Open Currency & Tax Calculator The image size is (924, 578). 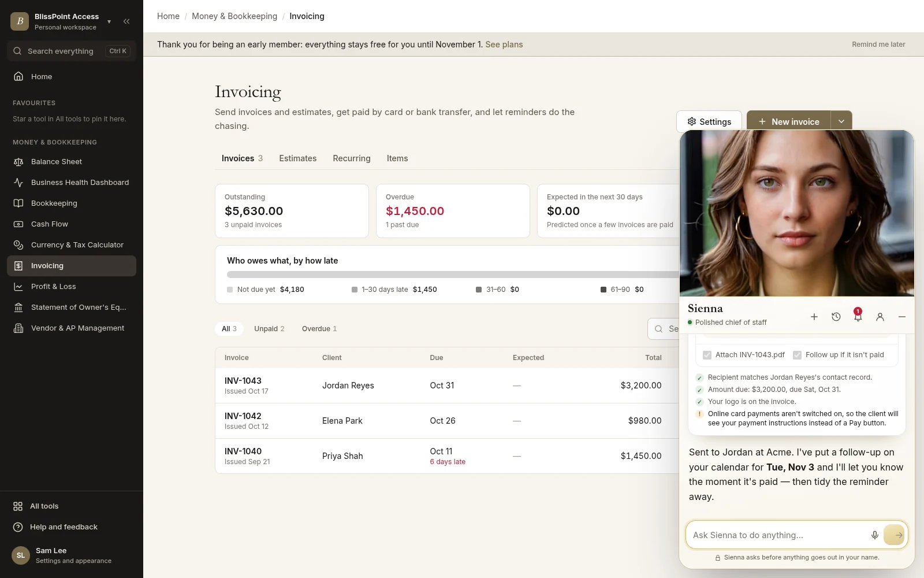click(72, 245)
